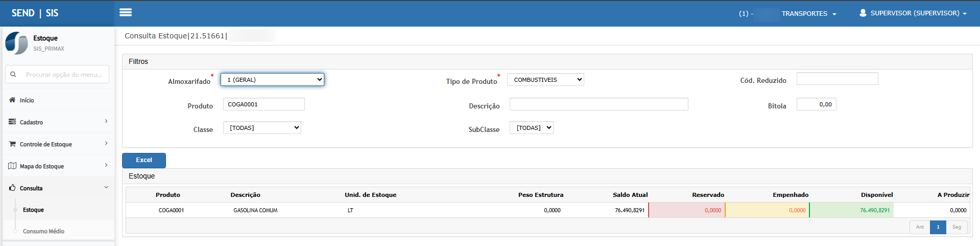Select Consumo Médio in sidebar
980x246 pixels.
[x=43, y=231]
